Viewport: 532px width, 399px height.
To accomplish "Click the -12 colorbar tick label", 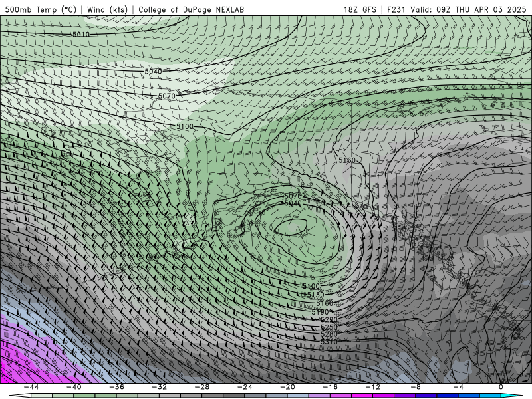I will click(x=373, y=387).
